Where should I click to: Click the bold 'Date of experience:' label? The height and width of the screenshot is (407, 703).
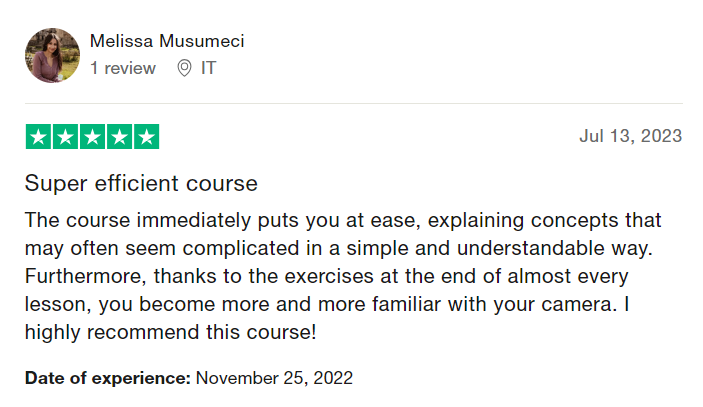click(x=108, y=378)
